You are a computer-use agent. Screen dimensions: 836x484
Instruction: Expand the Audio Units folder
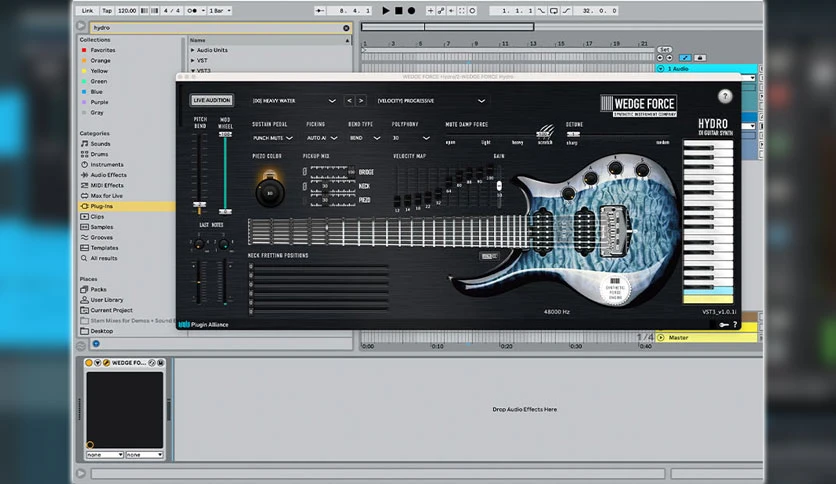[193, 50]
